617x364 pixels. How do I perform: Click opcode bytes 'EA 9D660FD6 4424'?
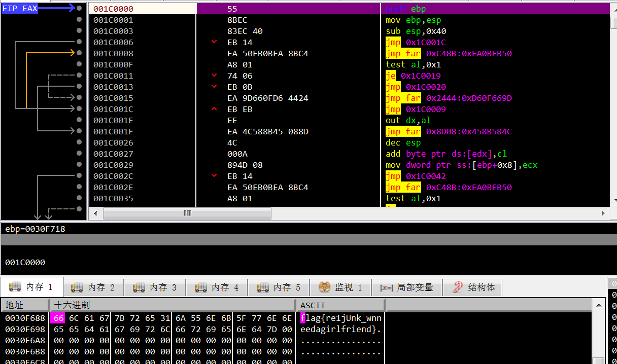coord(268,98)
